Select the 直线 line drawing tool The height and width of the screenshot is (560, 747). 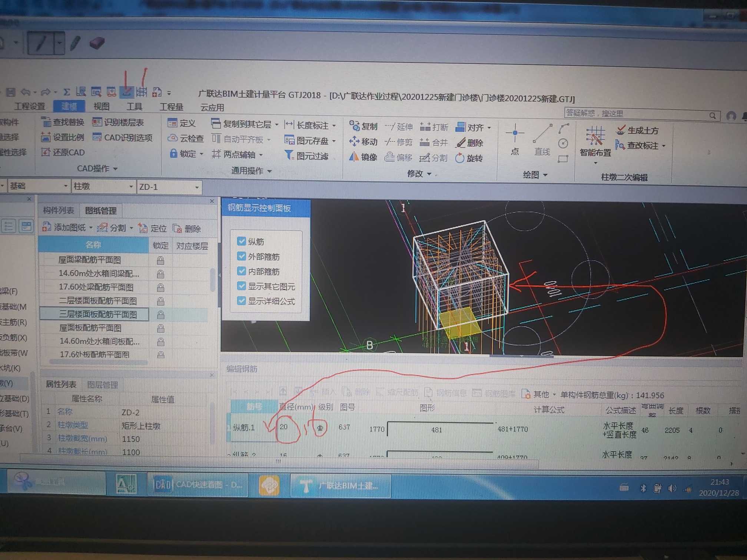[x=542, y=140]
